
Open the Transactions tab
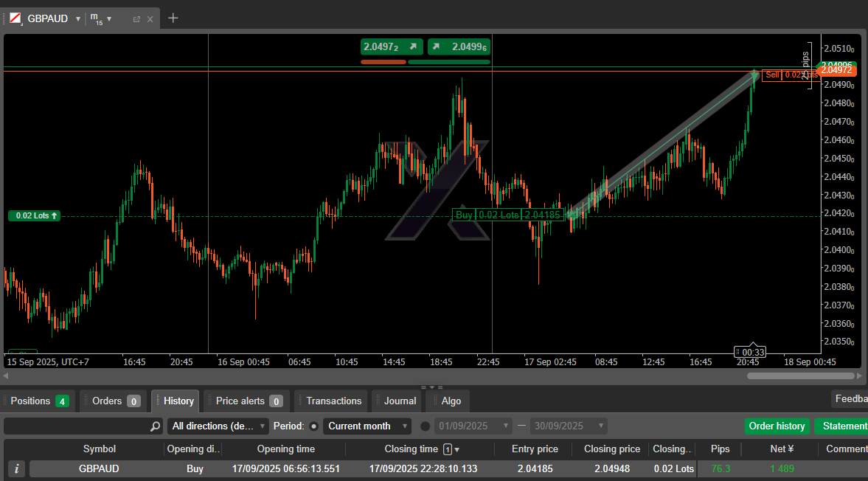tap(333, 401)
